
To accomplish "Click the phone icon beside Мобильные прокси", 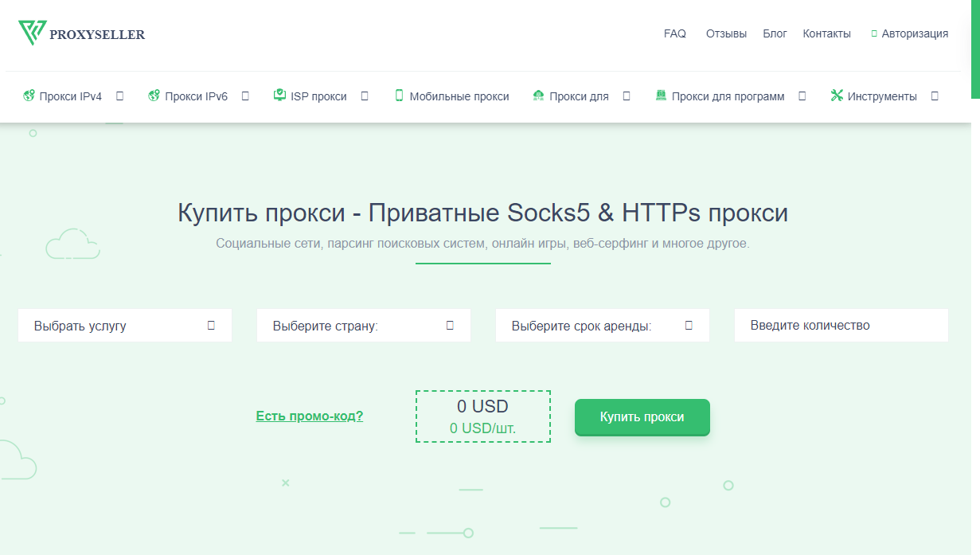I will pyautogui.click(x=400, y=96).
